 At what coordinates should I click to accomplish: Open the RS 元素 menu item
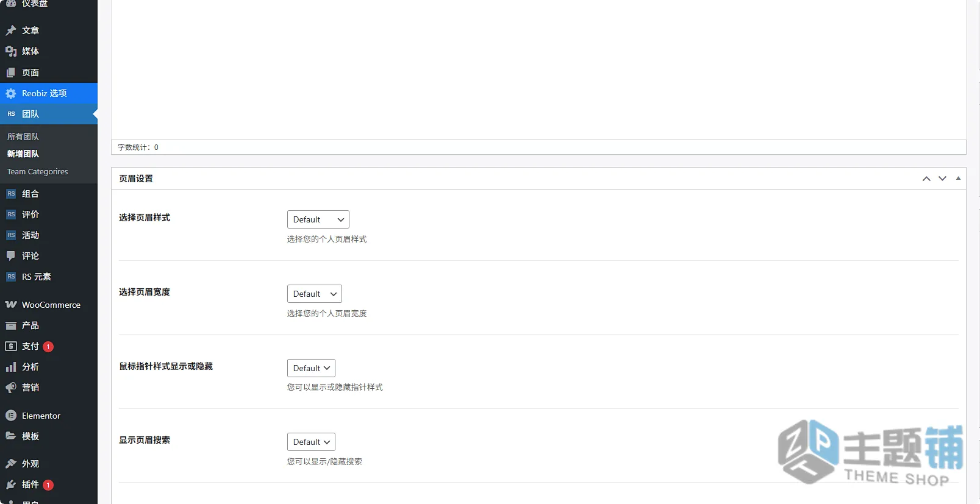pos(49,277)
